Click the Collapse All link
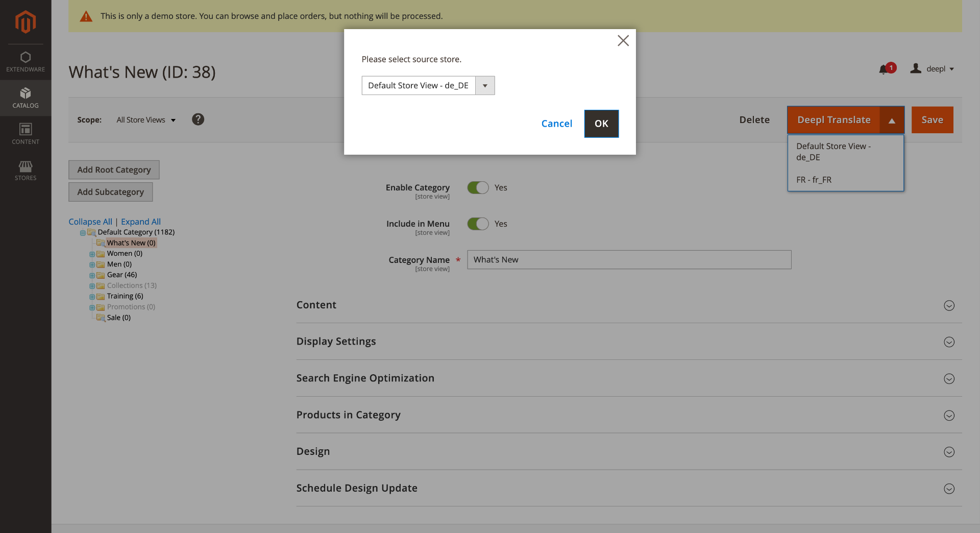Image resolution: width=980 pixels, height=533 pixels. pos(90,222)
